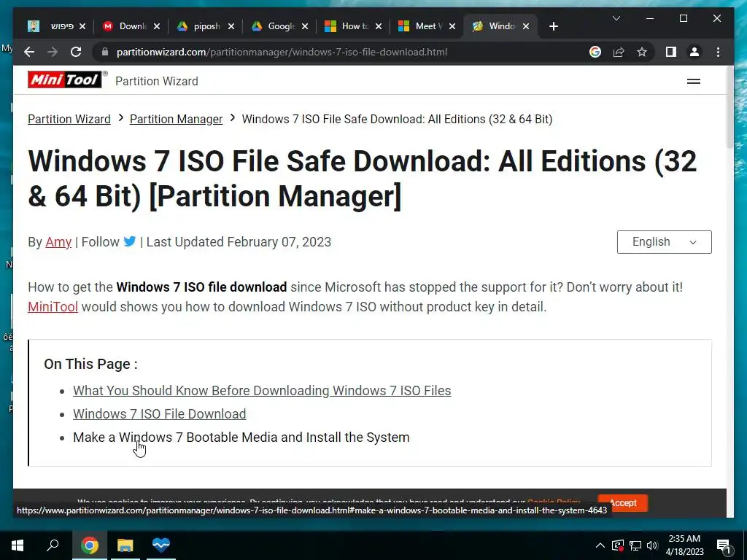Open the MiniTool text link
The image size is (747, 560).
click(x=53, y=307)
